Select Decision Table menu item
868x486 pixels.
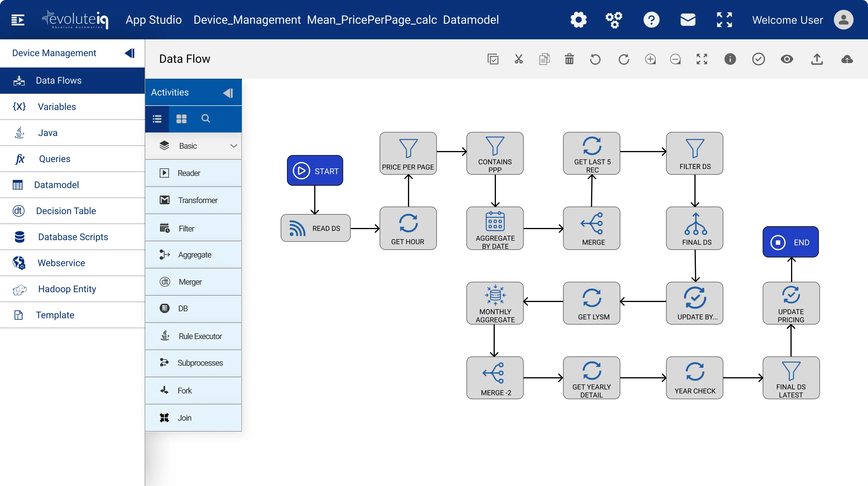point(66,211)
